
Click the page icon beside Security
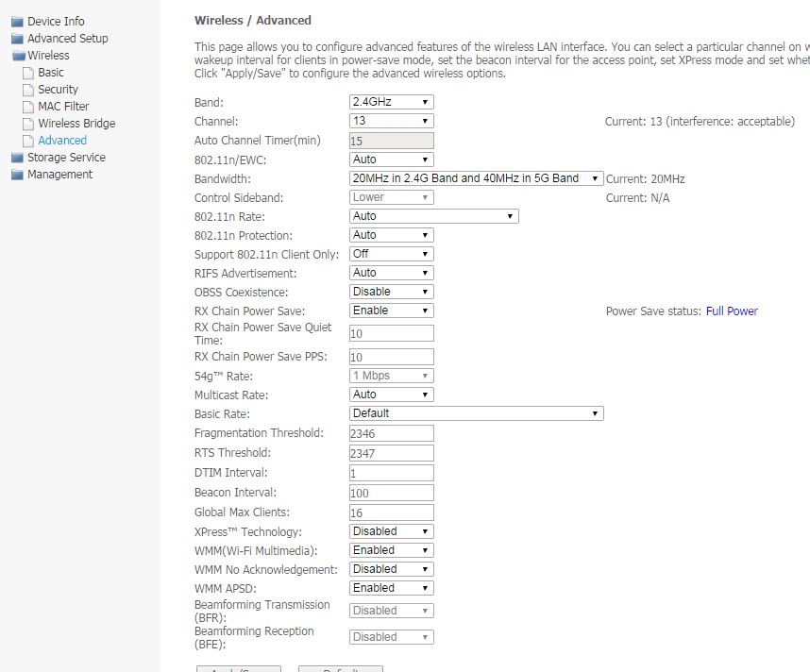(x=28, y=90)
